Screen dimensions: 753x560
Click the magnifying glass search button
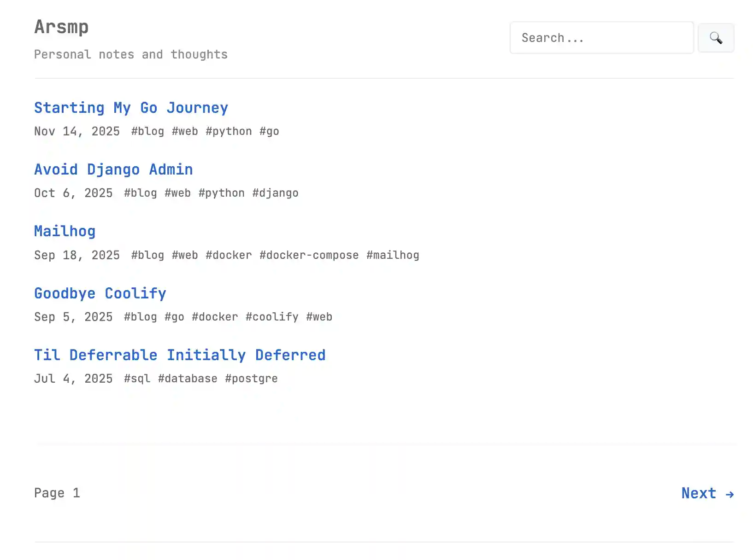coord(716,38)
